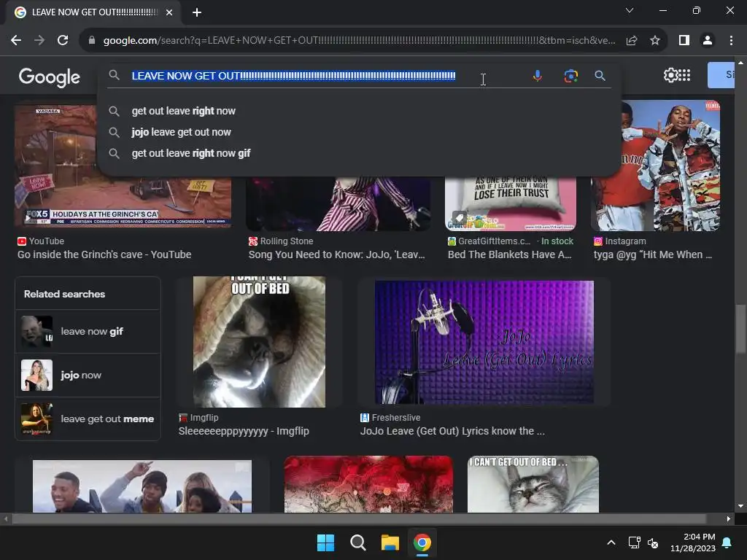This screenshot has width=747, height=560.
Task: Click the muted volume tray icon
Action: pos(653,542)
